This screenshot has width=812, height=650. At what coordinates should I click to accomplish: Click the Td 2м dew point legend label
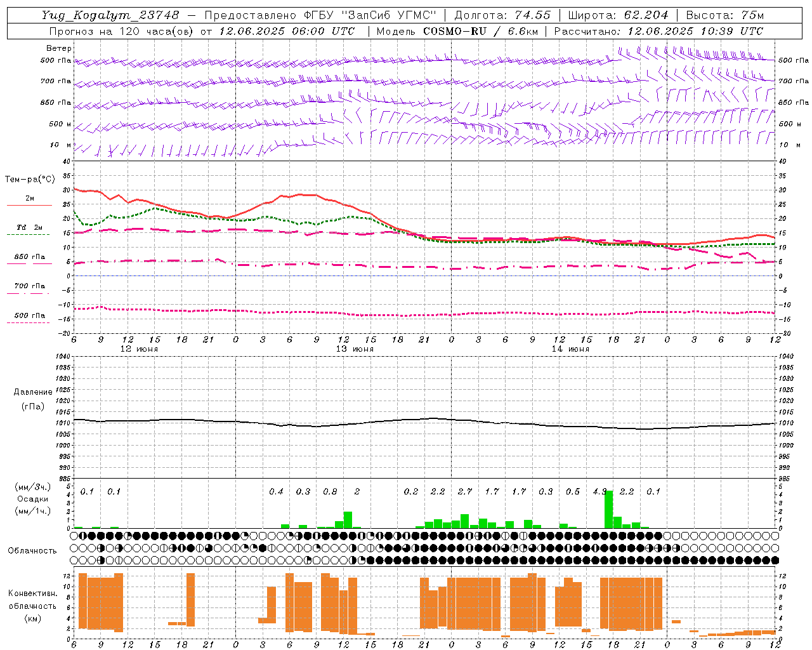coord(30,227)
